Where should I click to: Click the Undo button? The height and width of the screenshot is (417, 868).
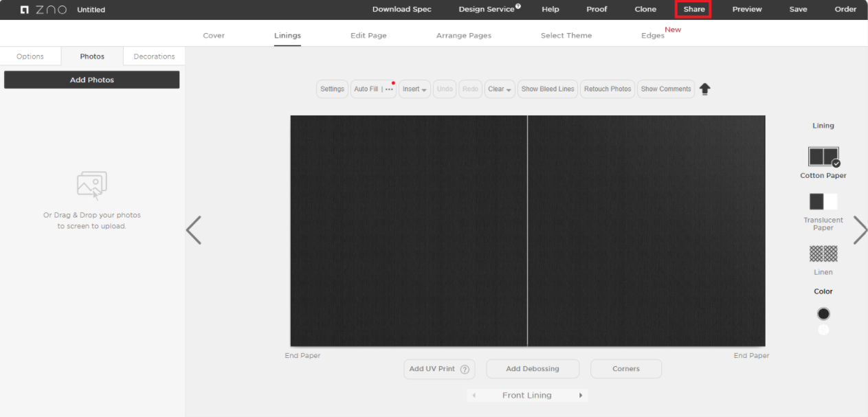point(445,89)
